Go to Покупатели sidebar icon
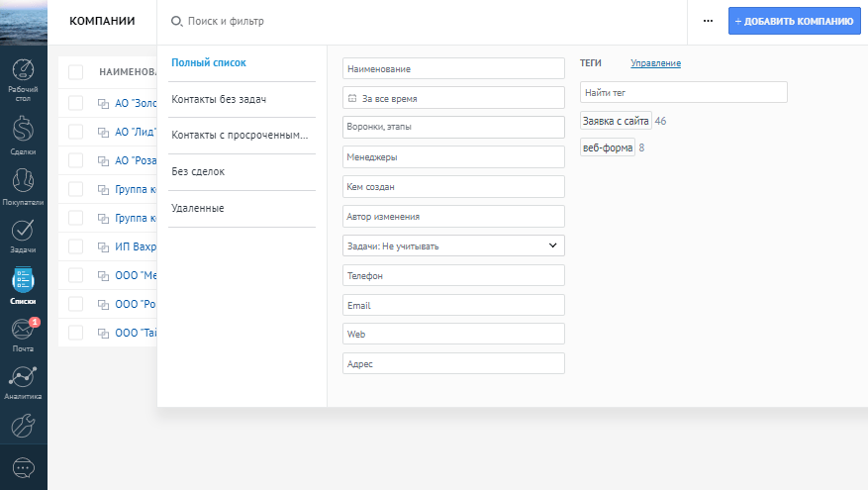Viewport: 868px width, 490px height. tap(24, 184)
